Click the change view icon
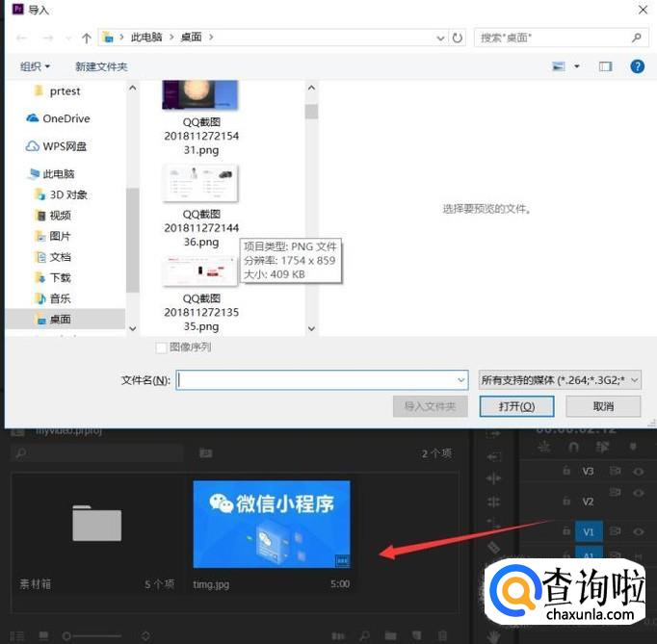Viewport: 657px width, 644px height. [558, 66]
